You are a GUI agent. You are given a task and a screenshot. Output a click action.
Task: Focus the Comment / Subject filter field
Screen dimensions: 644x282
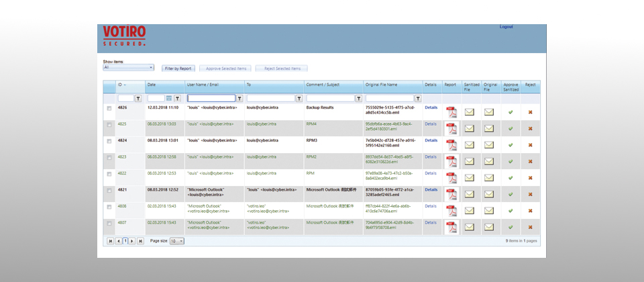[330, 99]
